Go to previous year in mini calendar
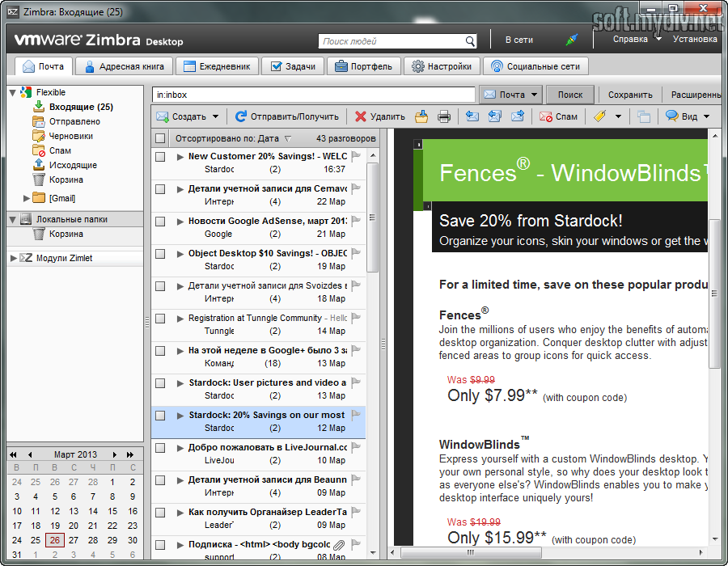Image resolution: width=728 pixels, height=566 pixels. 13,454
